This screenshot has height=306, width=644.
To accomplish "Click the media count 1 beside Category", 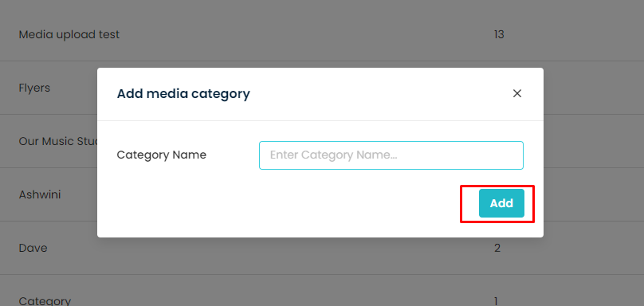I will [x=496, y=301].
